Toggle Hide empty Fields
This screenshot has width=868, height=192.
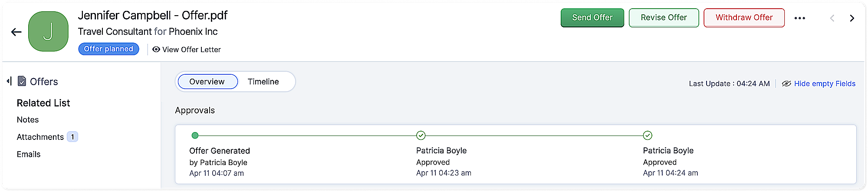coord(819,83)
